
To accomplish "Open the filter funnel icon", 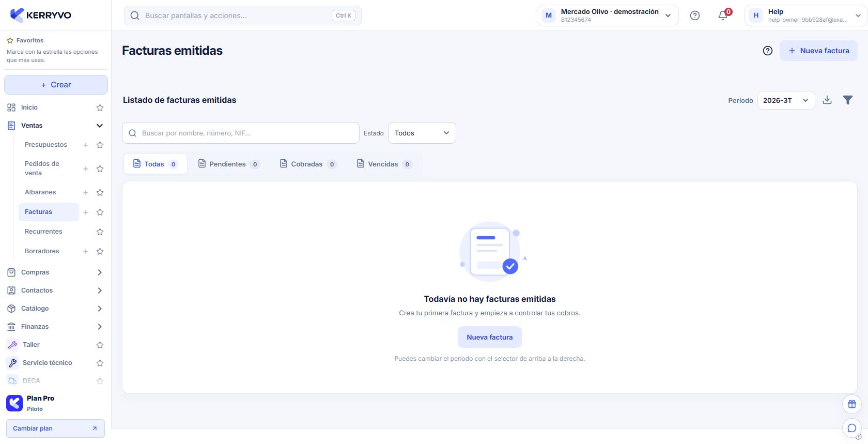I will (x=848, y=100).
